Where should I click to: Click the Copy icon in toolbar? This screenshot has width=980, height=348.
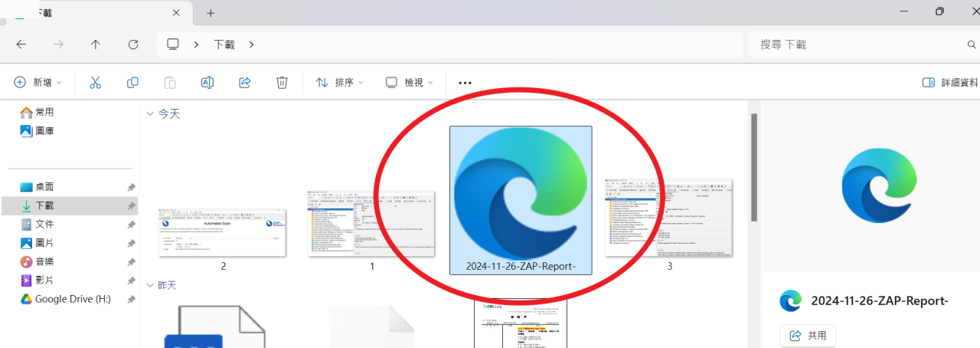(x=132, y=82)
